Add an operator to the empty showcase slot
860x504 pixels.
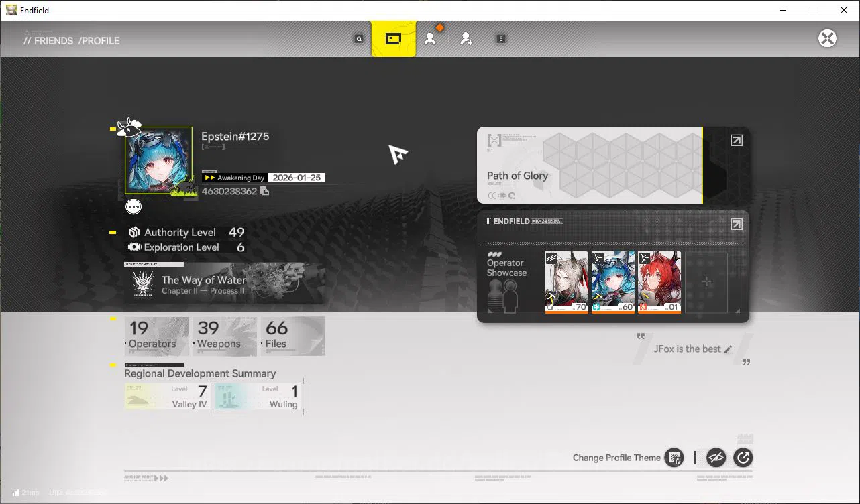coord(706,282)
